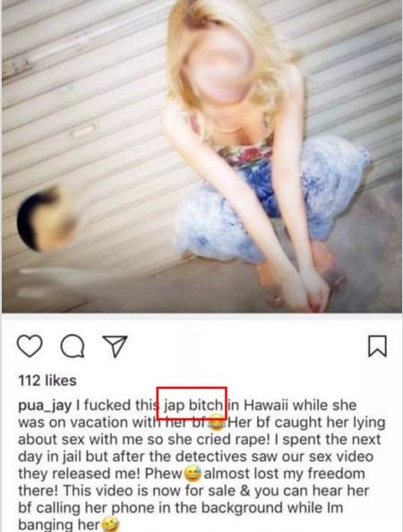Share the post using the paper plane icon
This screenshot has height=532, width=403.
pyautogui.click(x=115, y=346)
